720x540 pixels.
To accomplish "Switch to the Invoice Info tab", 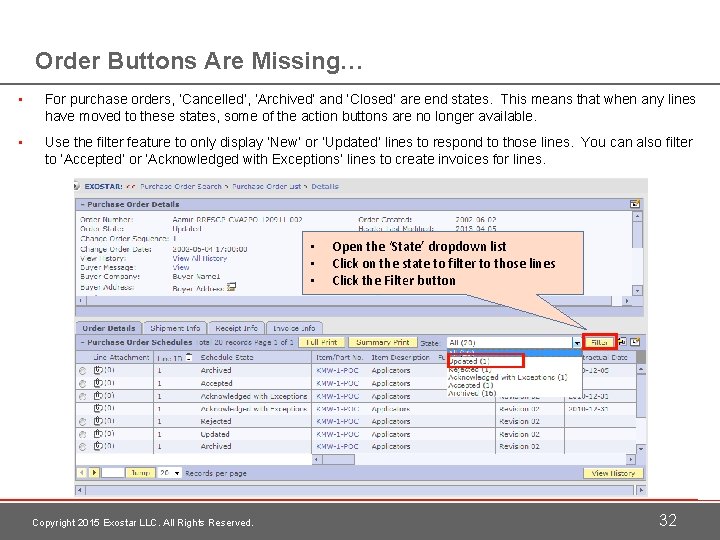I will point(294,328).
